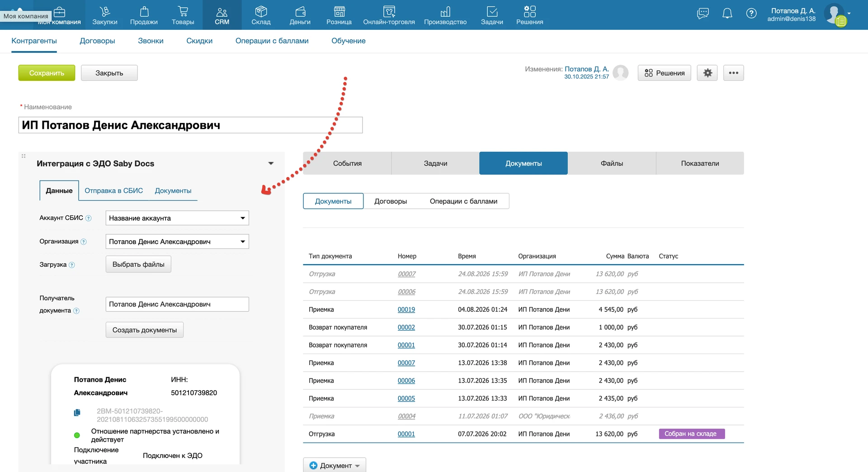868x472 pixels.
Task: Open the three-dots more menu
Action: point(733,73)
